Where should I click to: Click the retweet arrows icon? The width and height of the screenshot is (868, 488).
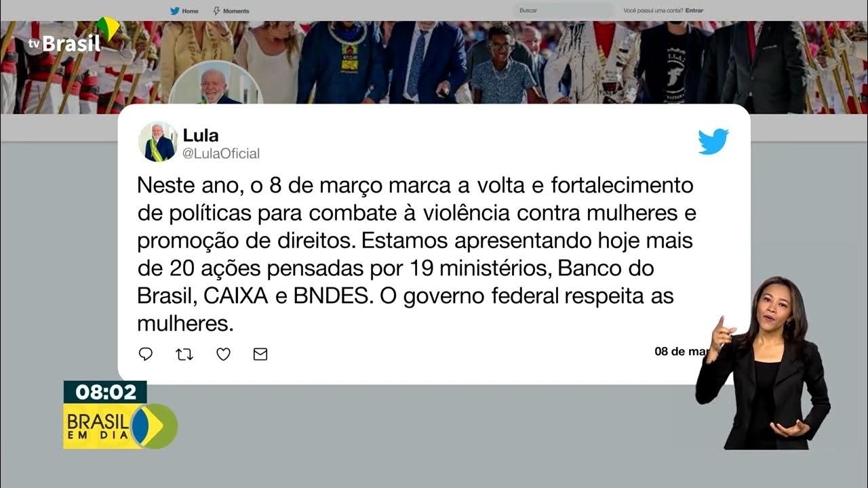click(x=184, y=354)
